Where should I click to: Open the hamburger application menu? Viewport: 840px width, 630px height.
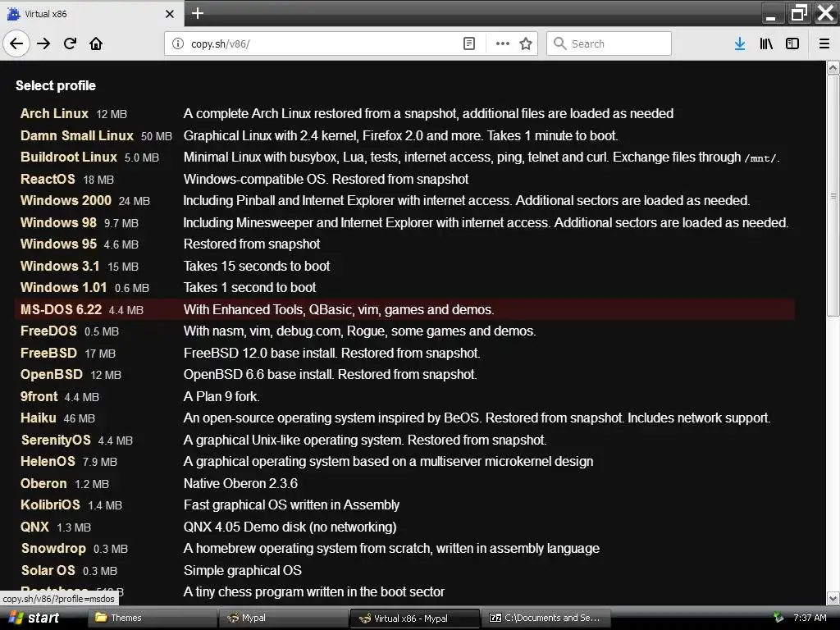tap(824, 43)
